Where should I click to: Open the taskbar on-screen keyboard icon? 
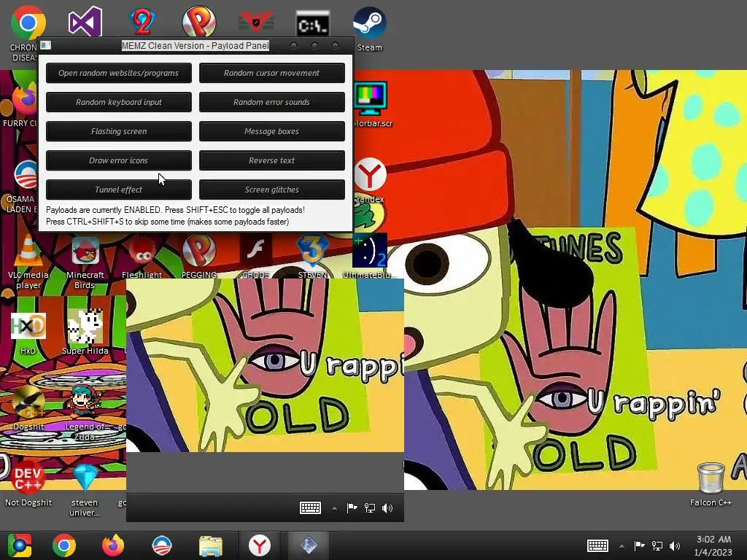[597, 545]
